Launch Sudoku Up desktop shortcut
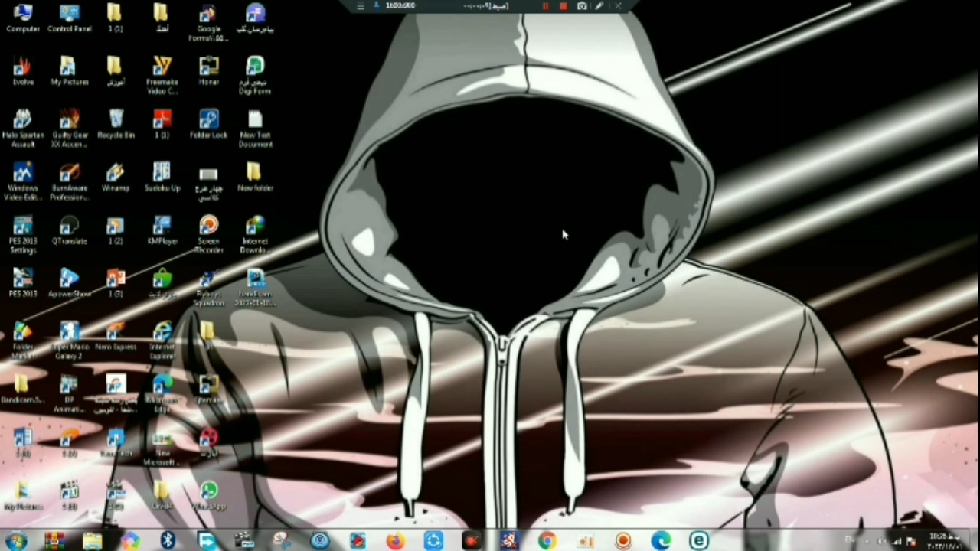 [x=162, y=174]
